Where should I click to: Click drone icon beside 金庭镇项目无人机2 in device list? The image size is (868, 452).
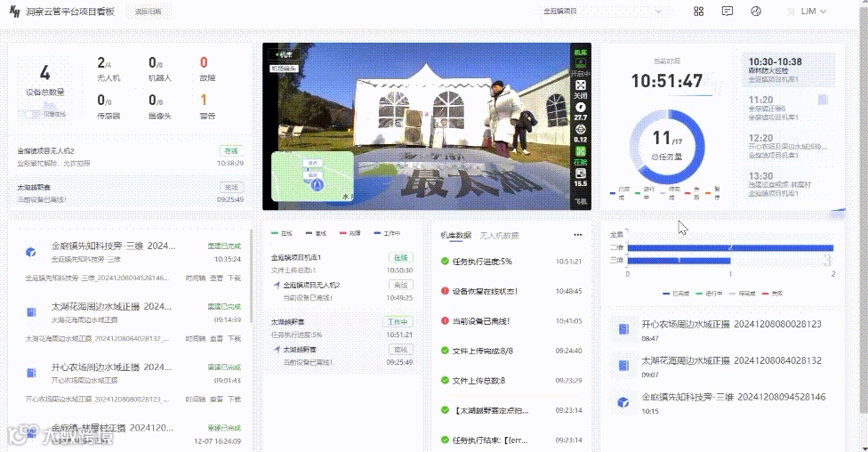coord(277,285)
